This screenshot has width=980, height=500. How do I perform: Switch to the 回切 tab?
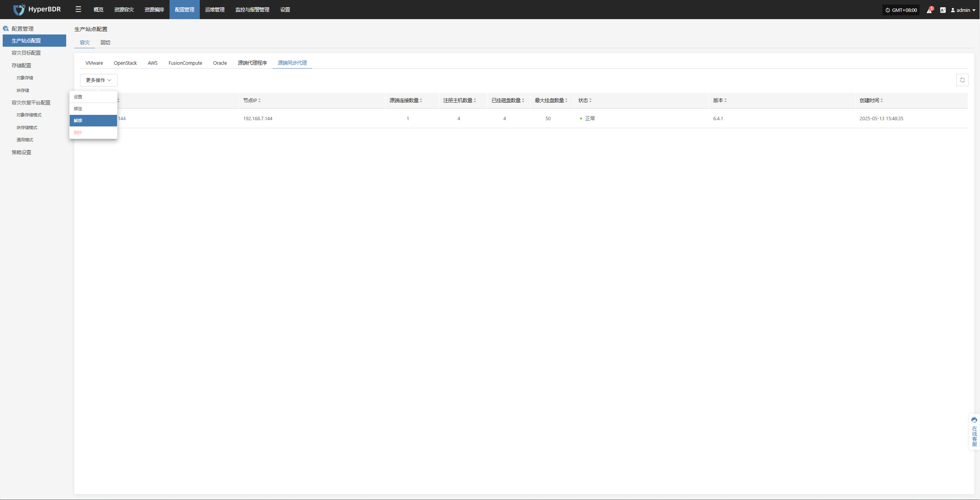tap(105, 42)
